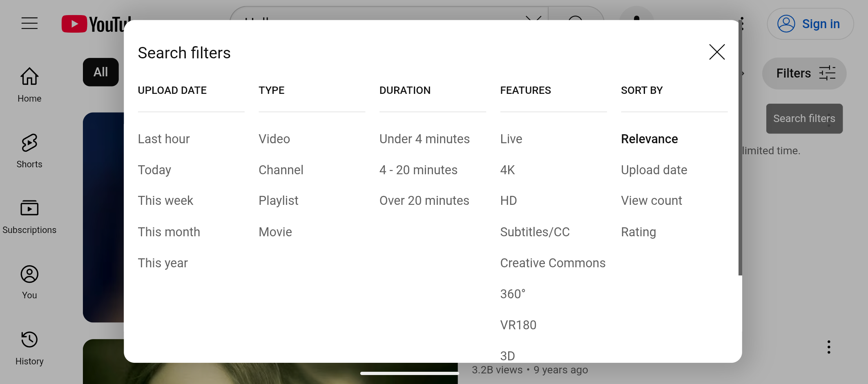Viewport: 868px width, 384px height.
Task: Open the hamburger guide menu
Action: pos(29,23)
